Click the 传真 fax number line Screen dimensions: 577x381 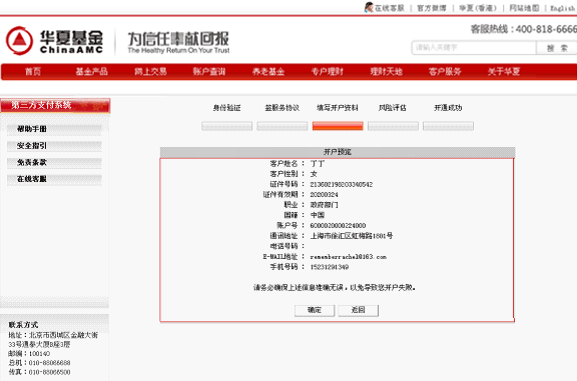point(39,372)
